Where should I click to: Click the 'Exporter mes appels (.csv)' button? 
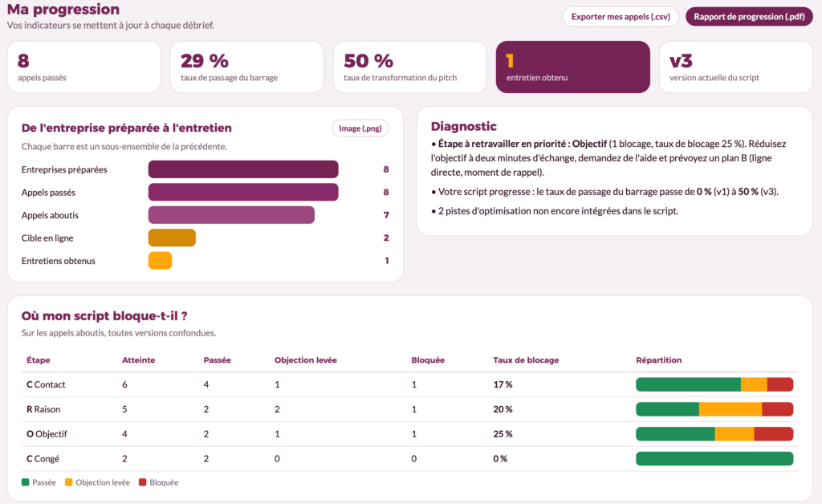coord(621,17)
